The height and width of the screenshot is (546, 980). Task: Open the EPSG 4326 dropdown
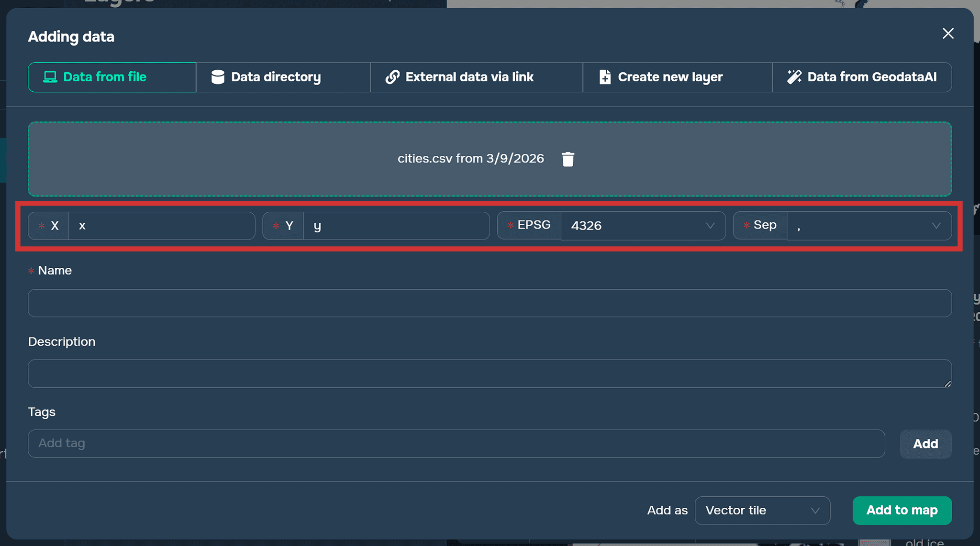pyautogui.click(x=643, y=226)
